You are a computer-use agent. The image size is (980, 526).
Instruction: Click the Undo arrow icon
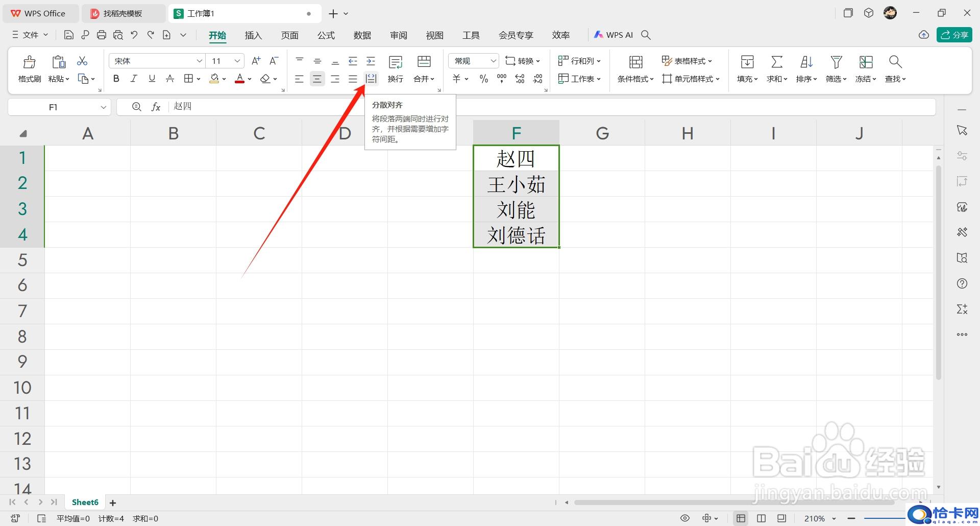tap(134, 35)
